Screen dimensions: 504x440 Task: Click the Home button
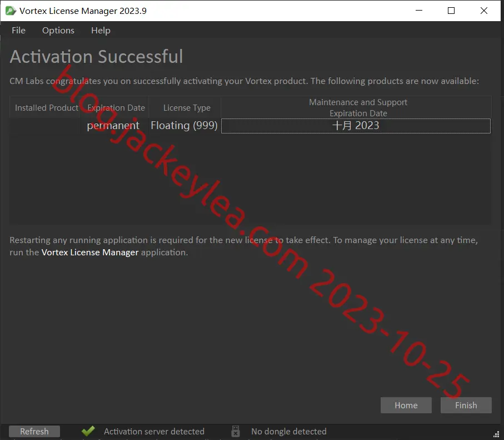pyautogui.click(x=406, y=405)
